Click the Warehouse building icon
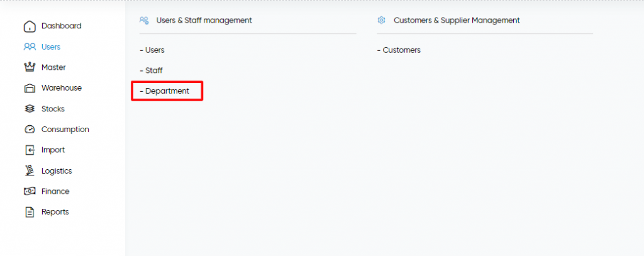The height and width of the screenshot is (256, 644). click(30, 88)
